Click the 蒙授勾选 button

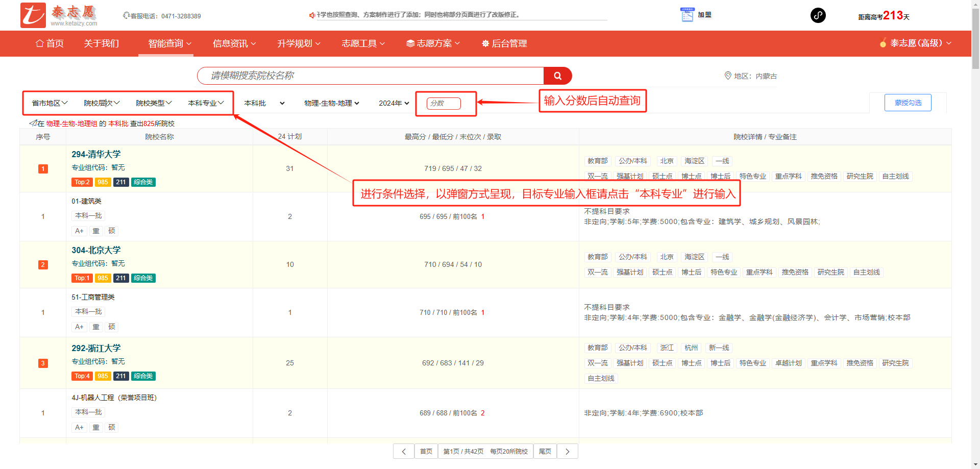[x=908, y=103]
